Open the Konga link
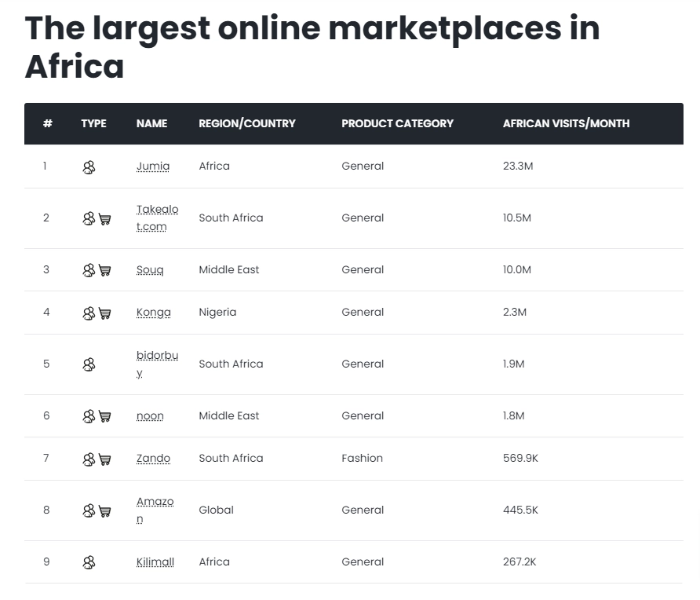700x600 pixels. click(x=153, y=313)
